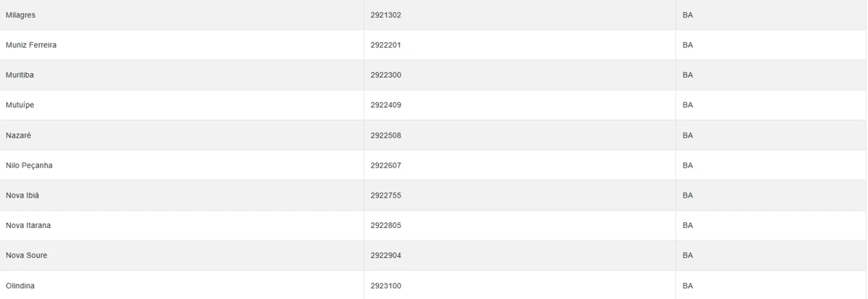Select the Nova Itarana name cell
868x299 pixels.
click(28, 225)
